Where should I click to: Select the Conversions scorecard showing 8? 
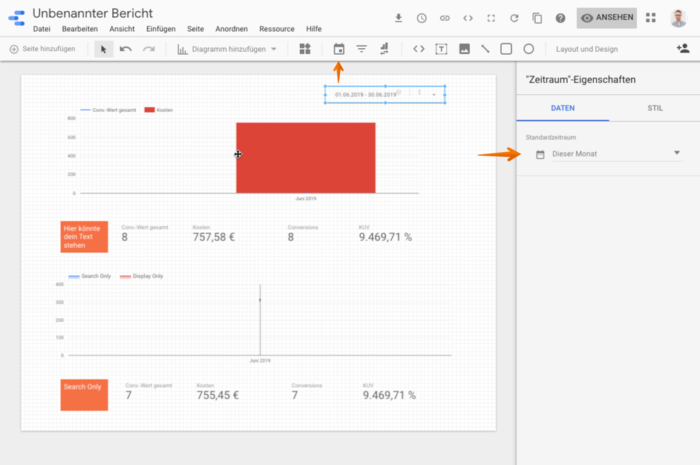pos(303,234)
